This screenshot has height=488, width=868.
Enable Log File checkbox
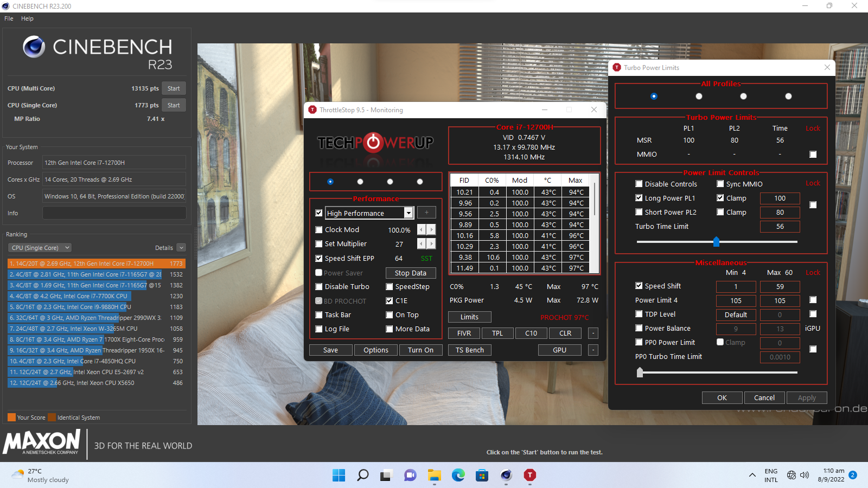[319, 329]
